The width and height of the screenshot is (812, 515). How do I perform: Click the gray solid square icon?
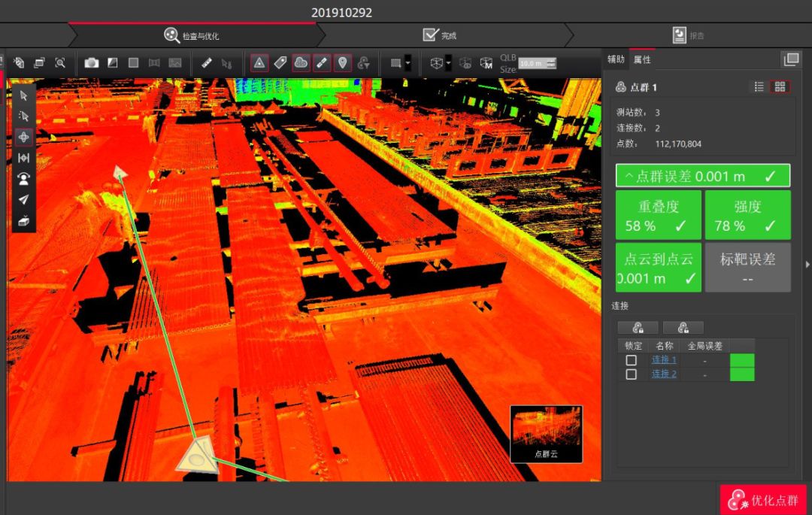coord(133,63)
